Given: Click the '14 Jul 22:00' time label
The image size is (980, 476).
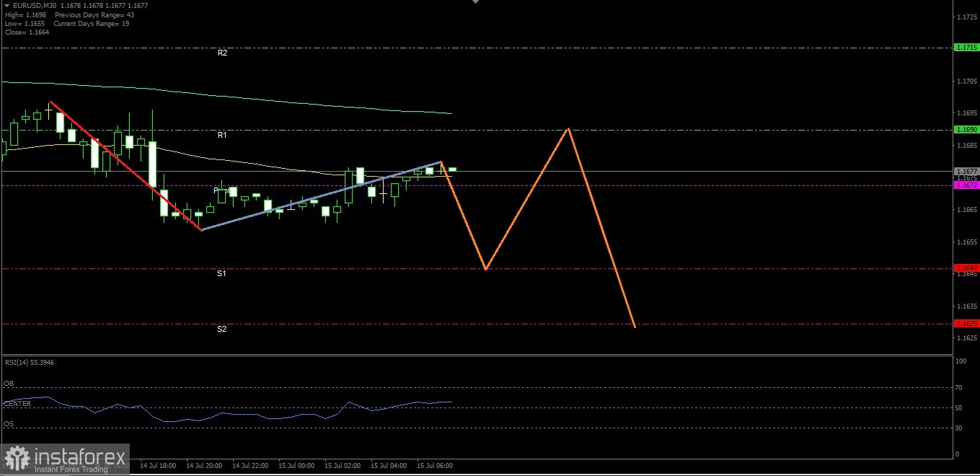Looking at the screenshot, I should point(250,466).
